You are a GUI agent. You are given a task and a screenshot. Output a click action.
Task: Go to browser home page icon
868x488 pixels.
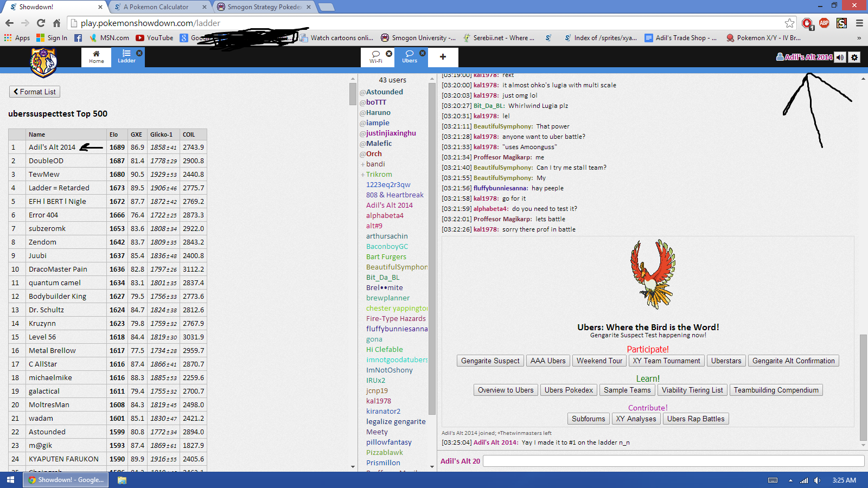coord(56,23)
